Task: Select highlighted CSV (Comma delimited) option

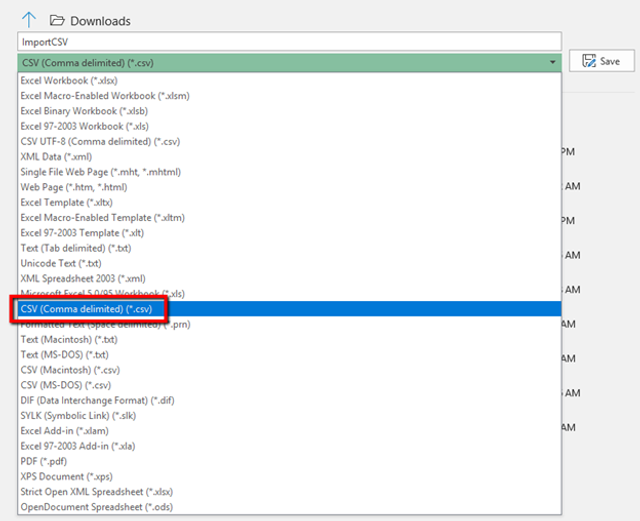Action: pos(289,309)
